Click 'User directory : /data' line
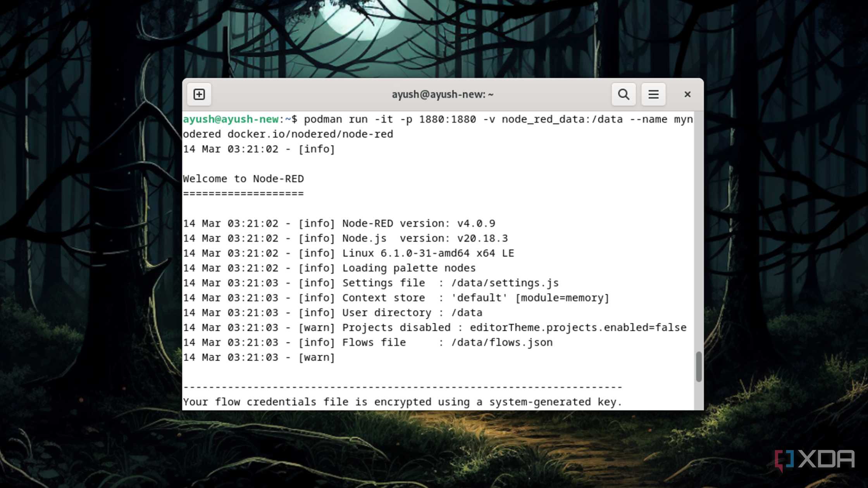Image resolution: width=868 pixels, height=488 pixels. point(412,313)
